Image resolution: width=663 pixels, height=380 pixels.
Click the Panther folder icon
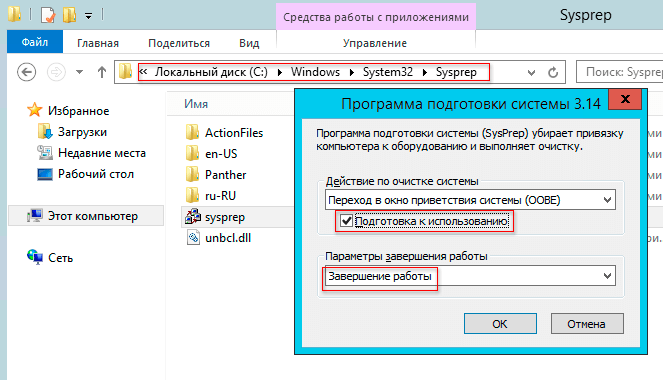click(192, 174)
